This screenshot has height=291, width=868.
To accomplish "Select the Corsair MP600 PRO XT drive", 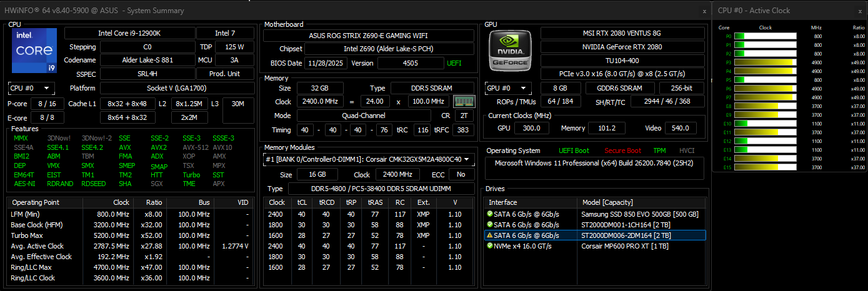I will (x=594, y=246).
